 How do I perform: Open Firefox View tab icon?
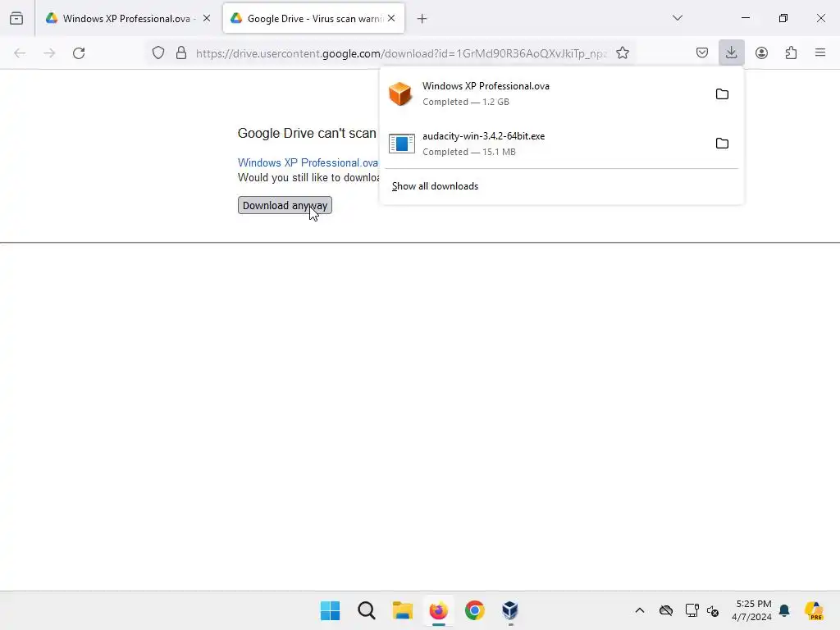click(16, 18)
